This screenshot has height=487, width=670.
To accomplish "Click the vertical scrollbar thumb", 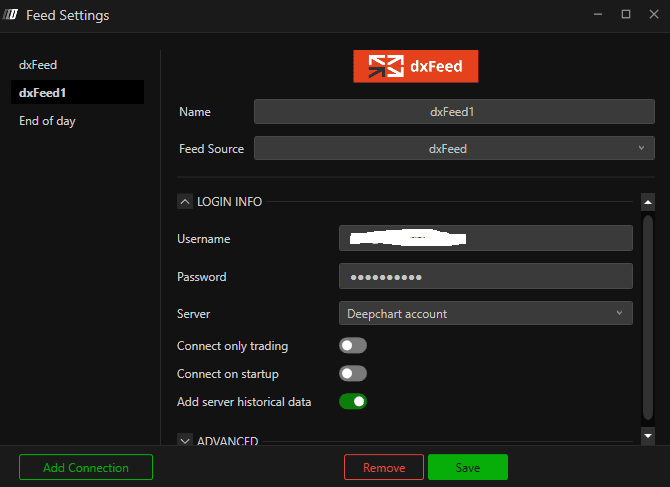I will pyautogui.click(x=648, y=317).
